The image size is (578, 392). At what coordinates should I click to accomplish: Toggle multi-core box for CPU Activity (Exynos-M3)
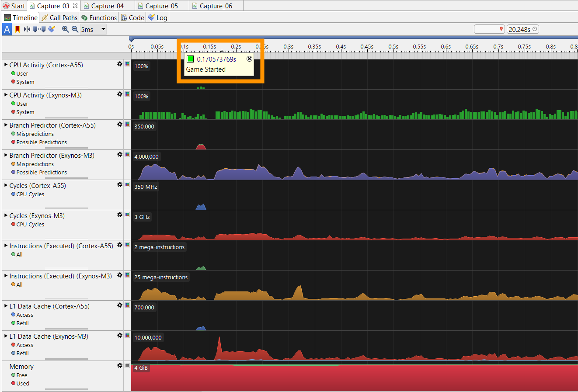[x=127, y=94]
